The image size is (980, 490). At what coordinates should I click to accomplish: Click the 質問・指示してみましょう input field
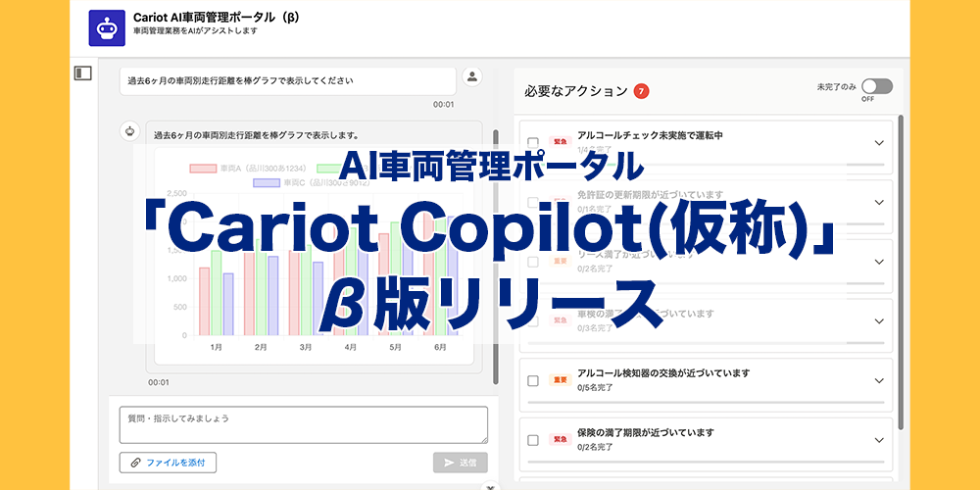click(303, 425)
